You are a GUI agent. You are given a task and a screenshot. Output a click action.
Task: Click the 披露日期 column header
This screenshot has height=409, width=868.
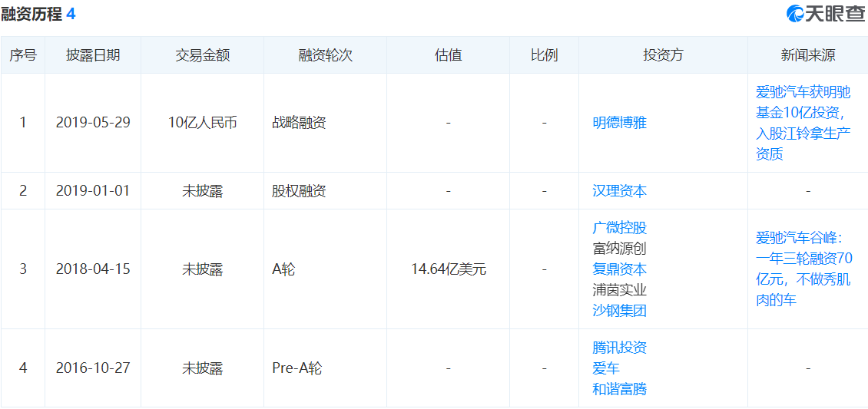tap(93, 55)
